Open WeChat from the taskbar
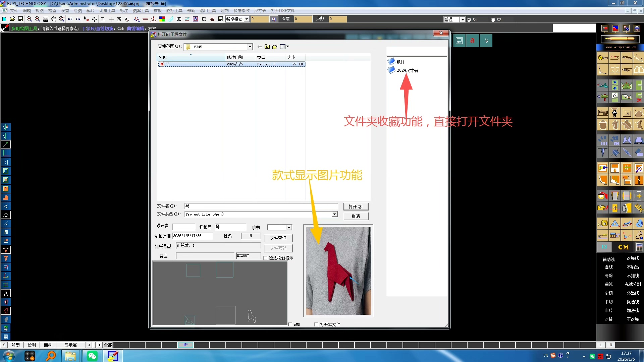The height and width of the screenshot is (362, 644). pyautogui.click(x=92, y=356)
